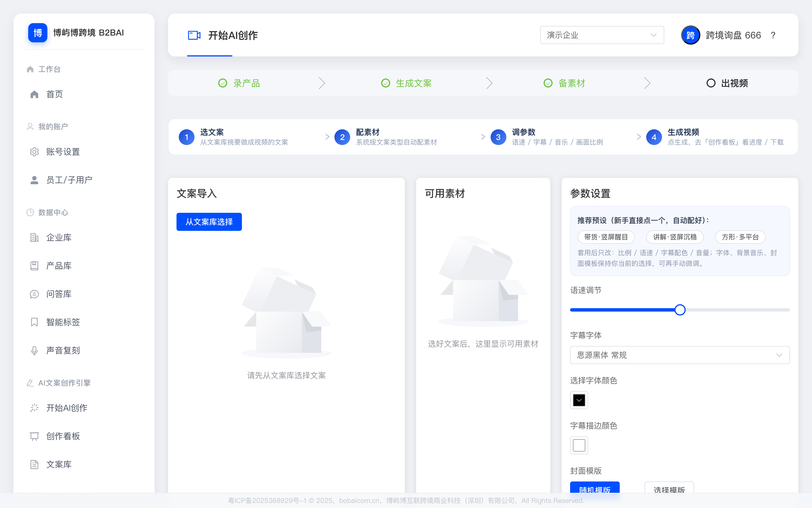
Task: Open the 思源黑体 常规 font dropdown
Action: click(680, 355)
